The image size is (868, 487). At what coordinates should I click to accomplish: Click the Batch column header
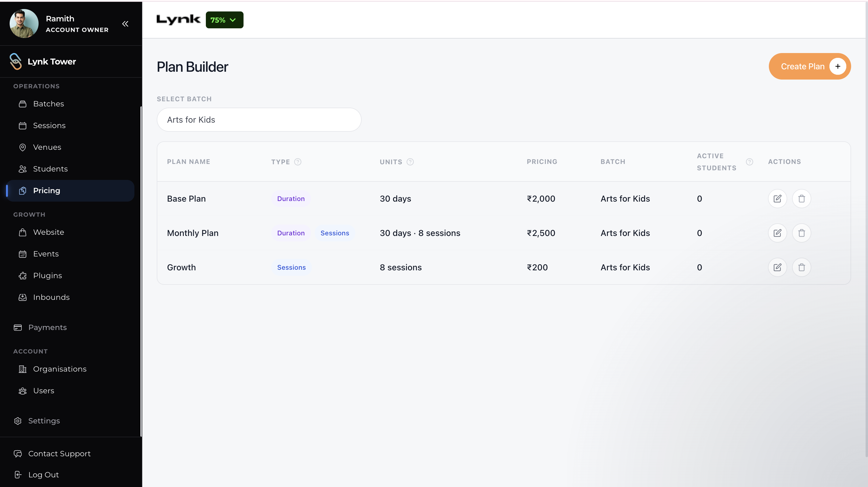coord(613,162)
